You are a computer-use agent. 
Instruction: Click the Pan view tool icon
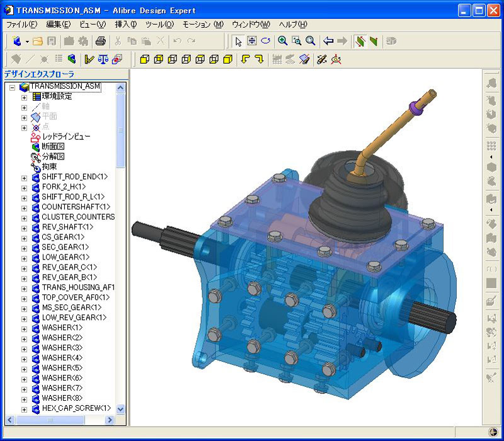252,42
